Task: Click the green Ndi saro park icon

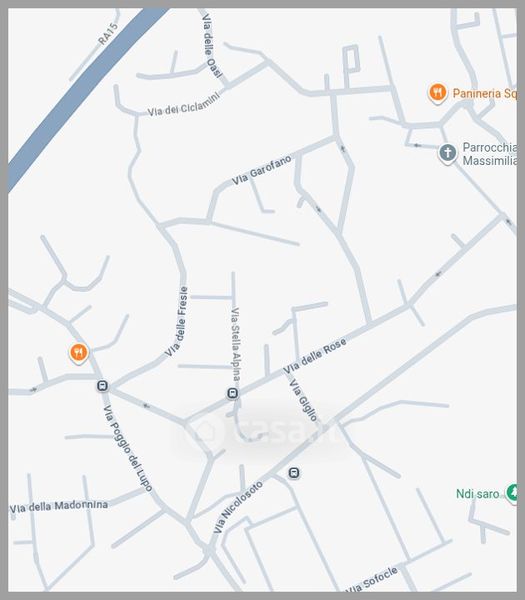Action: click(512, 493)
